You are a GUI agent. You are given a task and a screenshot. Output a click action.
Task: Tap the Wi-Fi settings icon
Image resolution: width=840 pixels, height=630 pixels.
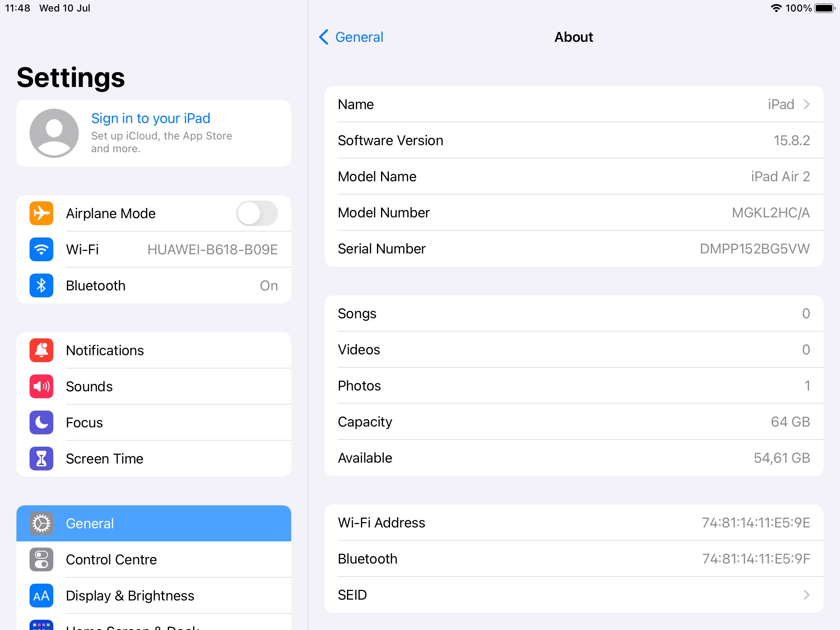point(41,249)
